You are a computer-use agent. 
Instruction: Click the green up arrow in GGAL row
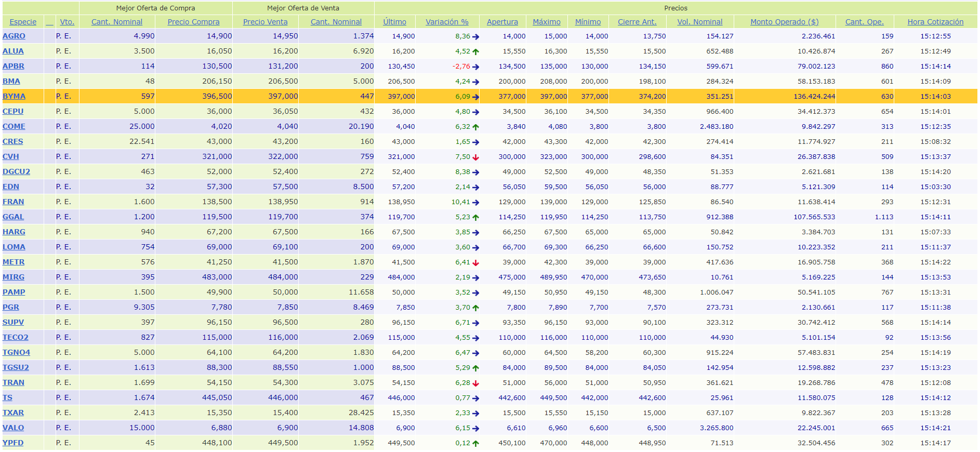pos(475,217)
